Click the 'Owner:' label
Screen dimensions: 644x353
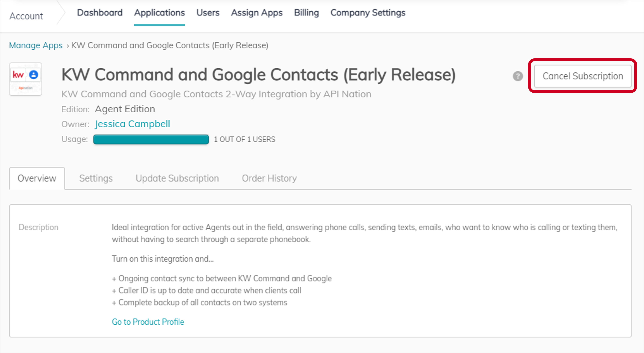pyautogui.click(x=75, y=124)
